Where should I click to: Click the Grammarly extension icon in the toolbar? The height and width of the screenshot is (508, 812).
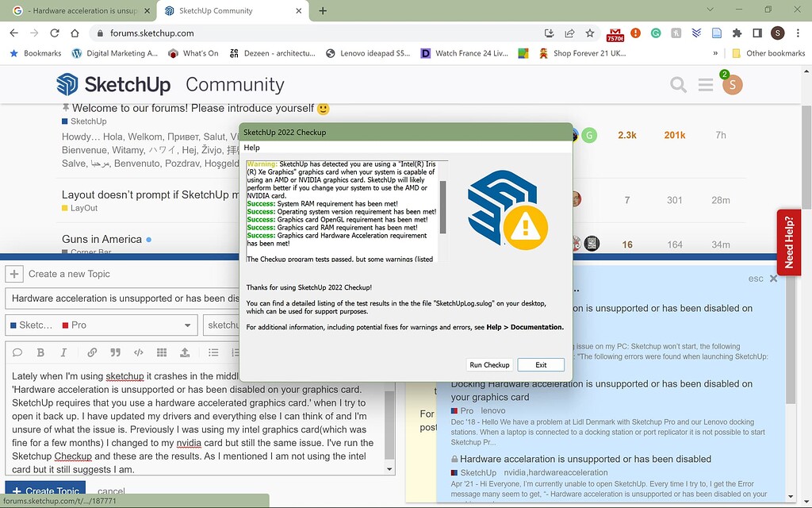click(x=656, y=34)
